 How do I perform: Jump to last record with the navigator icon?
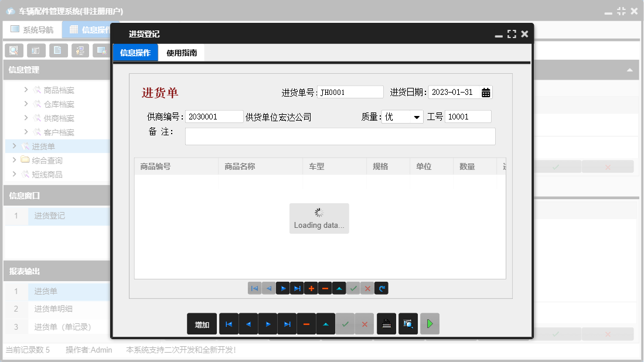click(297, 288)
